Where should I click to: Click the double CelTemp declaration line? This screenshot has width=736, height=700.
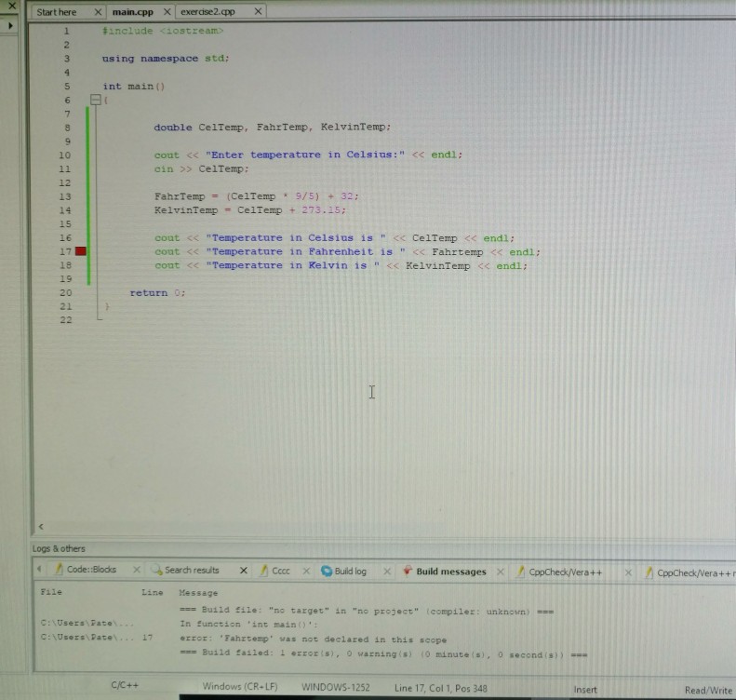[273, 127]
